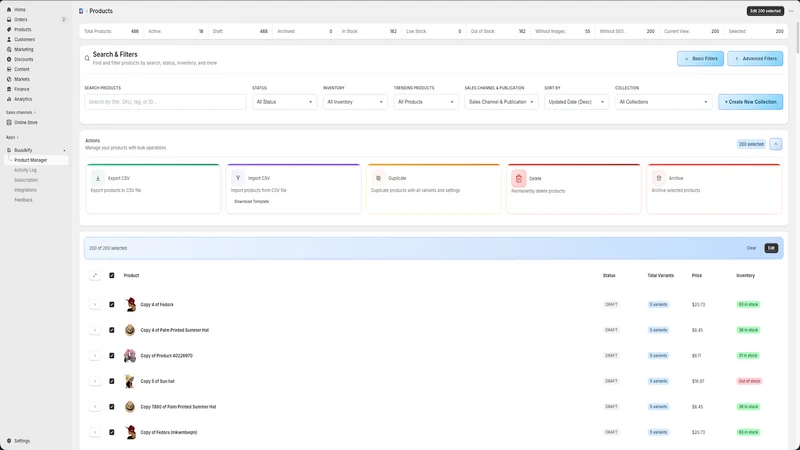Image resolution: width=800 pixels, height=450 pixels.
Task: Click Clear in the selection bar
Action: coord(751,248)
